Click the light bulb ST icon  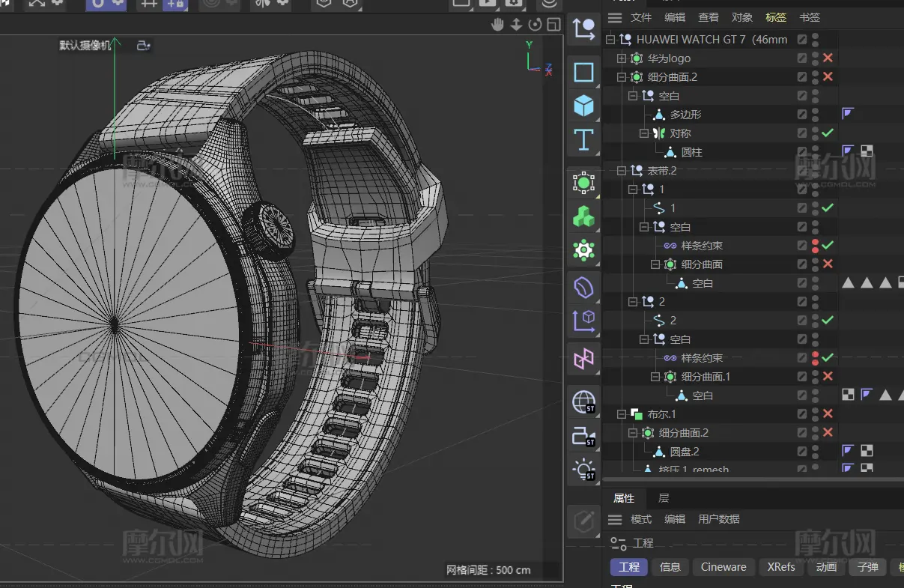pos(583,470)
